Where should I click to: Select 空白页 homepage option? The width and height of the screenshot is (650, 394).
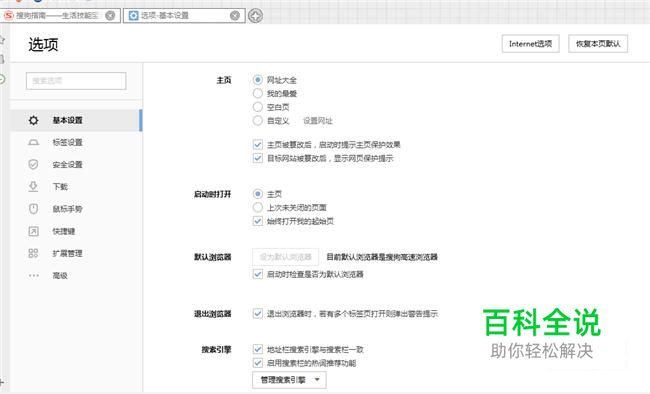tap(258, 107)
